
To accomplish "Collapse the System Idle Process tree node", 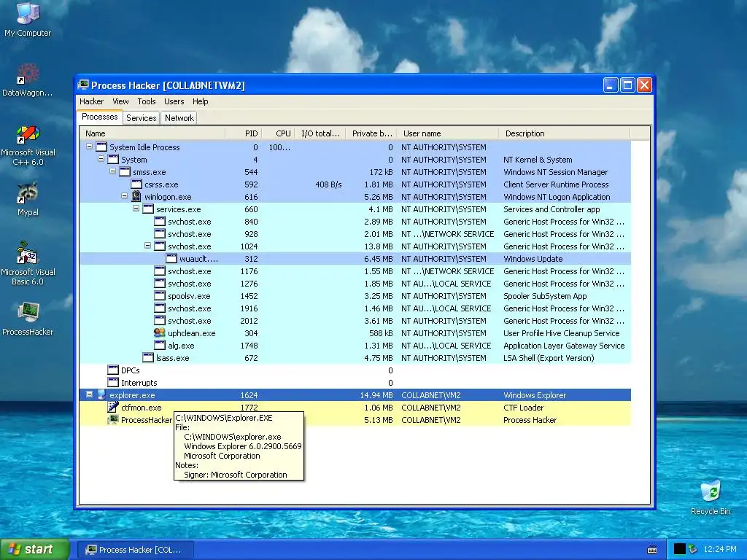I will pos(89,147).
